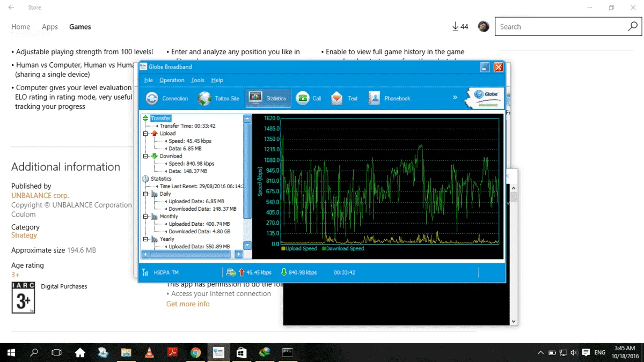Screen dimensions: 644x362
Task: Collapse the Monthly statistics node
Action: pyautogui.click(x=146, y=217)
